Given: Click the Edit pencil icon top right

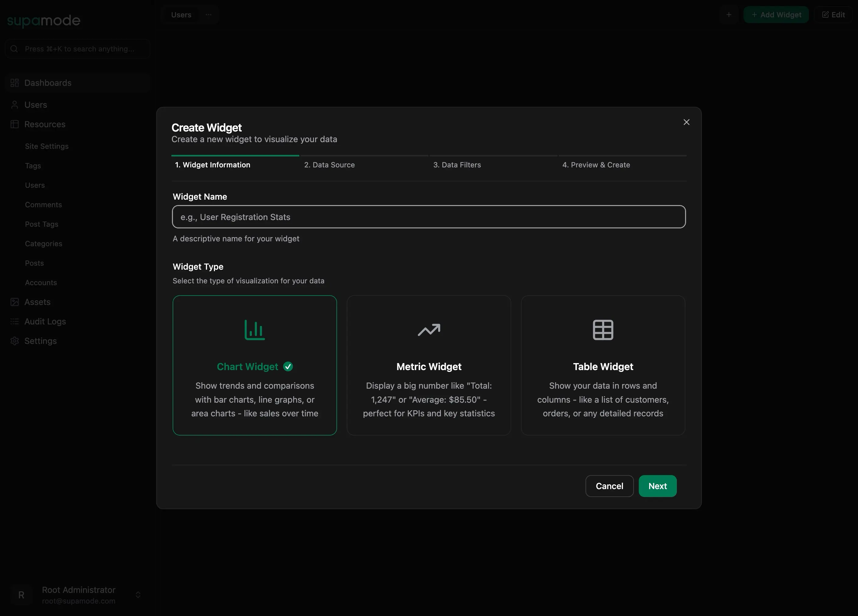Looking at the screenshot, I should [x=833, y=15].
